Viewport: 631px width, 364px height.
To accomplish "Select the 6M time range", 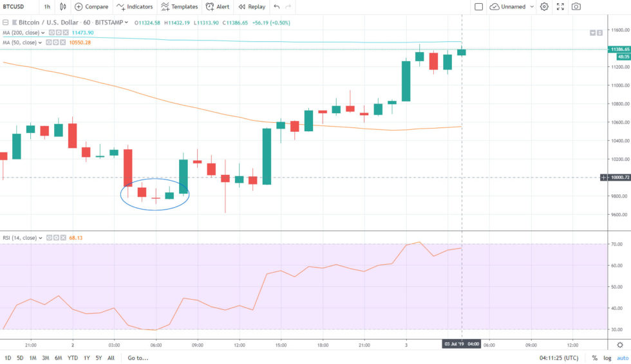I will coord(59,358).
